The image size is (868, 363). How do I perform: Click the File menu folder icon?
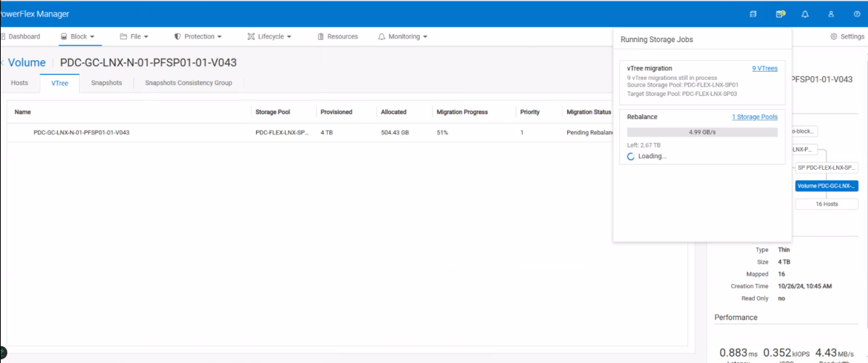click(x=123, y=36)
